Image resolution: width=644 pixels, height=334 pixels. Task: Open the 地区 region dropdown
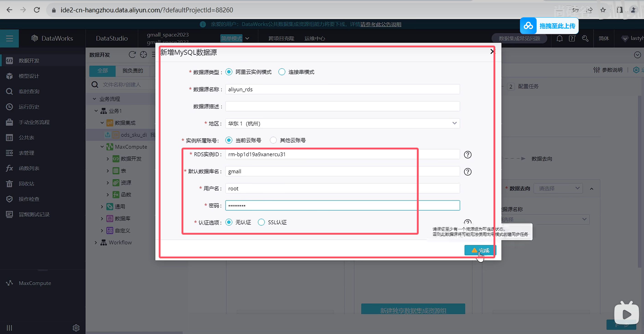tap(342, 123)
